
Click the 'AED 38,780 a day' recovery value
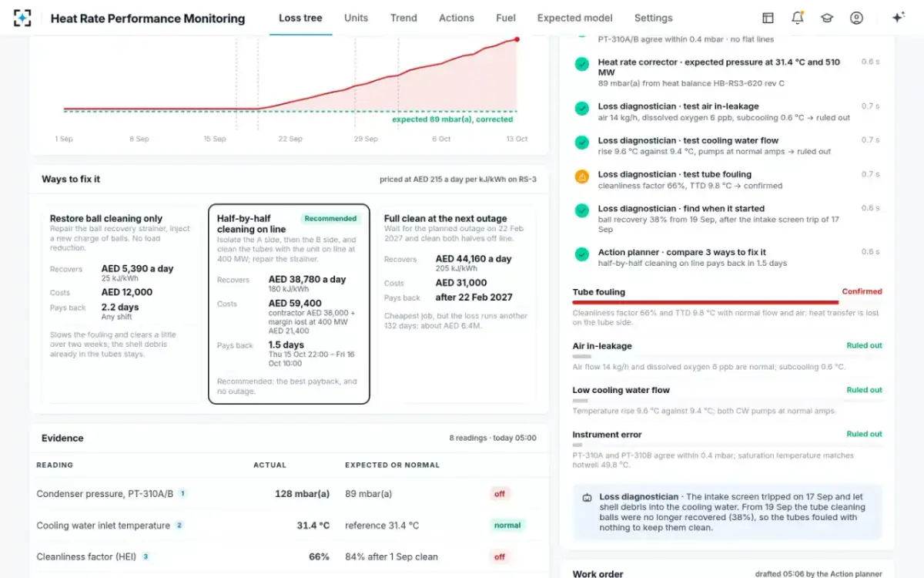click(307, 279)
